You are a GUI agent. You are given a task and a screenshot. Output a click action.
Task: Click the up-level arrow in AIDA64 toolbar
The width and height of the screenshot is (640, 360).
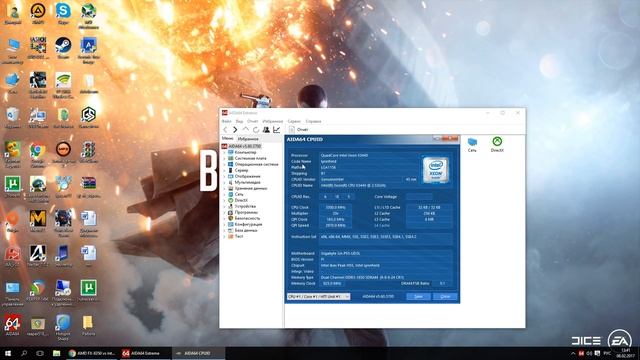(245, 129)
